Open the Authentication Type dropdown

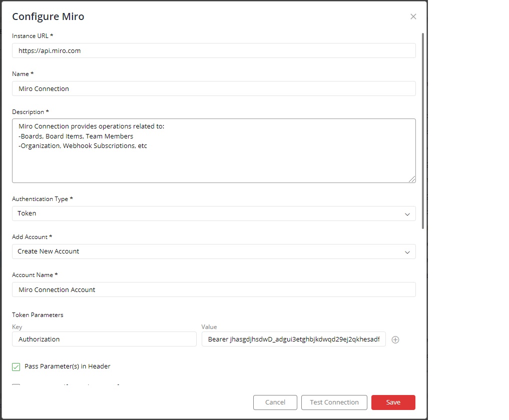point(214,213)
